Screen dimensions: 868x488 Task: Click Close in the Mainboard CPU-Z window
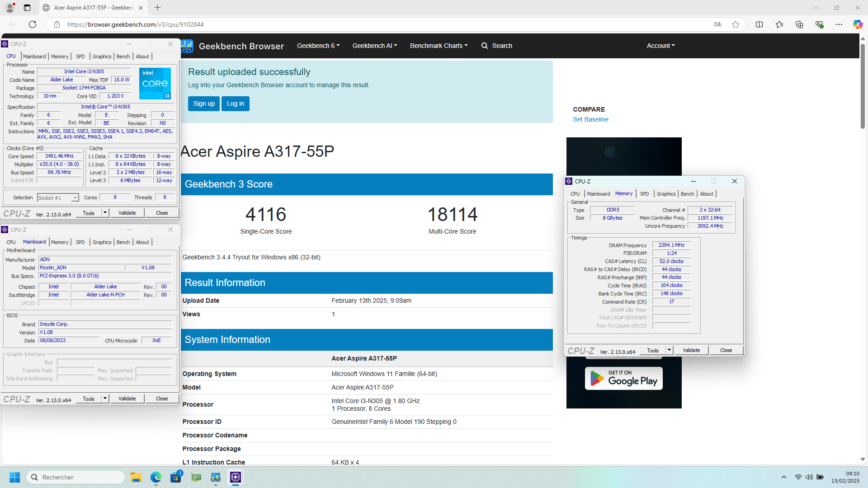coord(162,399)
